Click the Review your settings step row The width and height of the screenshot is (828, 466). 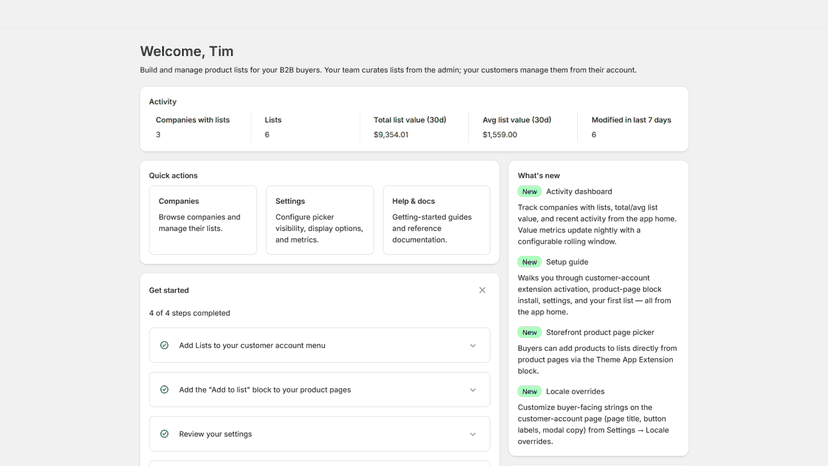(319, 434)
